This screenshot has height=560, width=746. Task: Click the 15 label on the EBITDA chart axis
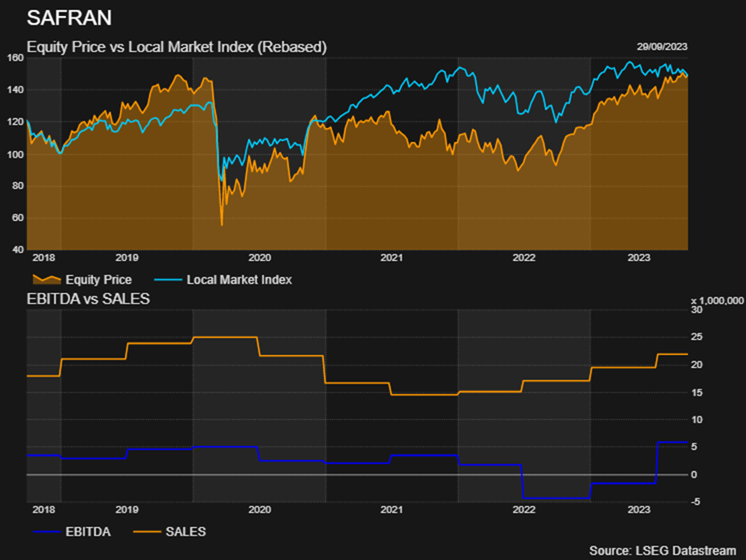click(696, 392)
